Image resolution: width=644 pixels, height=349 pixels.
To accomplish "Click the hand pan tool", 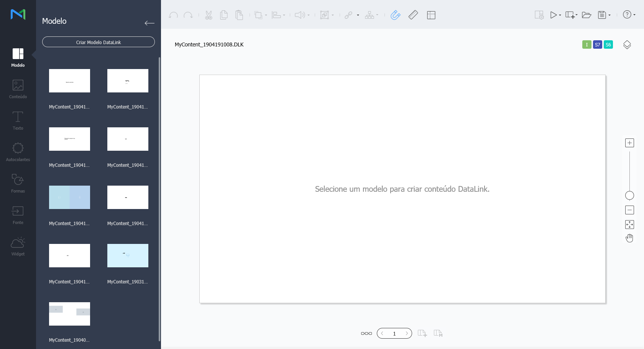I will 629,238.
